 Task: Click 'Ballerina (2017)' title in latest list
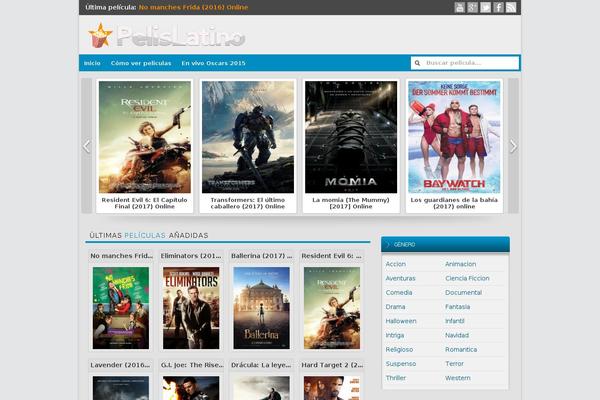[261, 256]
